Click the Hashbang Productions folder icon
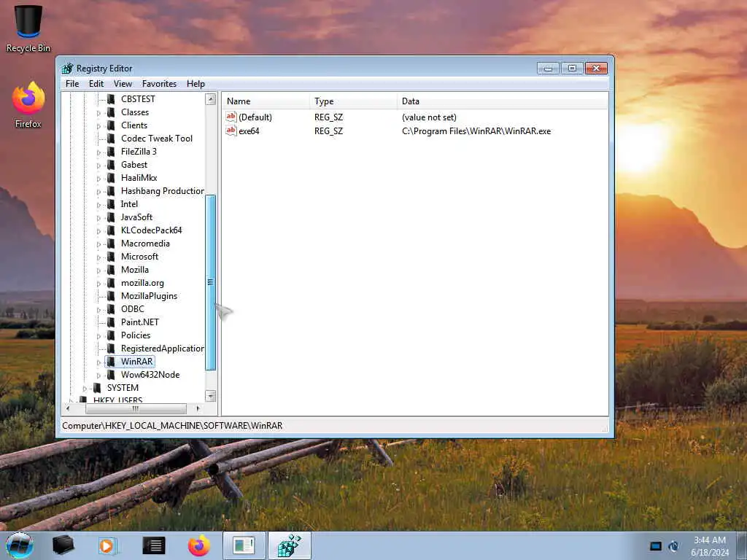 (x=111, y=191)
